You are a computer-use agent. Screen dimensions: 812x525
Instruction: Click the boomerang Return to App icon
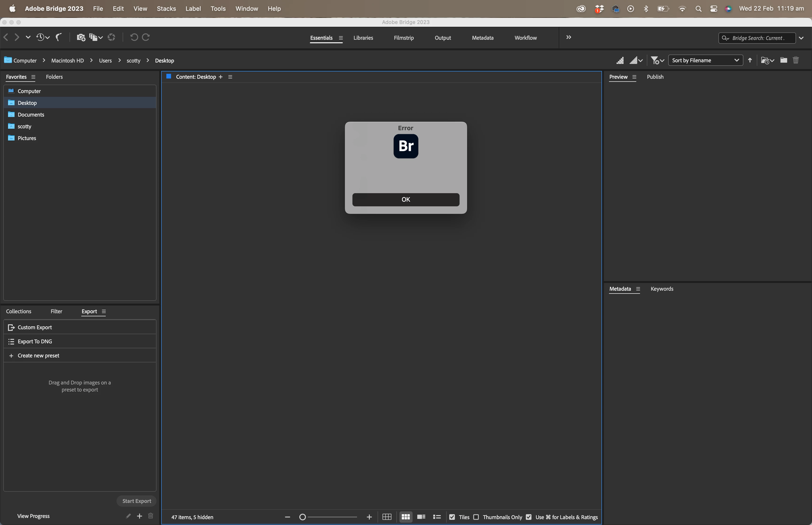[x=59, y=37]
